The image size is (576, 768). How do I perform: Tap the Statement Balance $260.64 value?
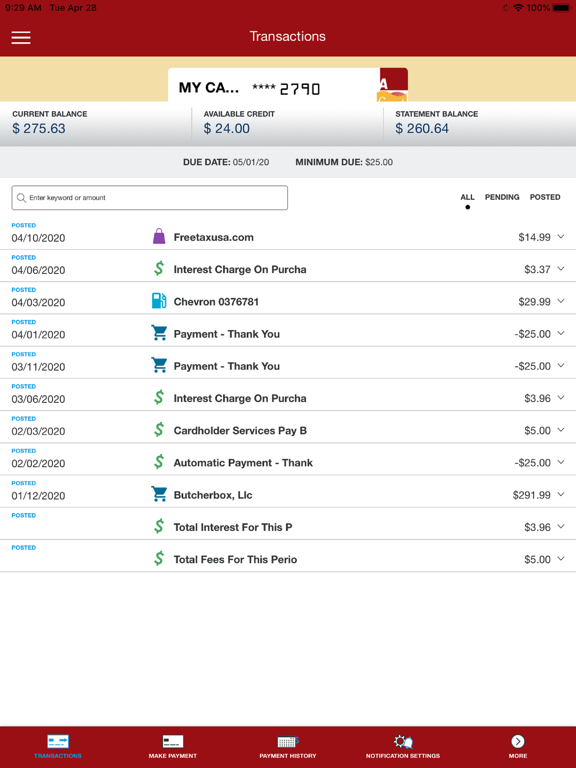(x=422, y=128)
